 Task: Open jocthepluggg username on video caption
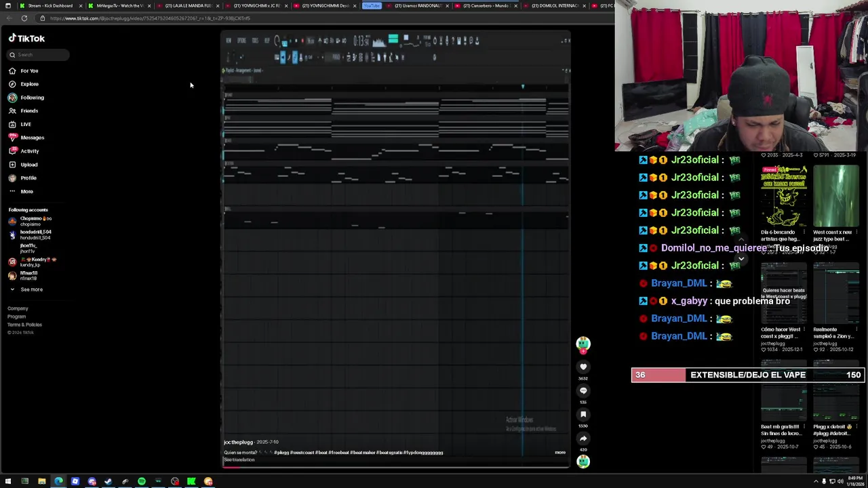238,442
